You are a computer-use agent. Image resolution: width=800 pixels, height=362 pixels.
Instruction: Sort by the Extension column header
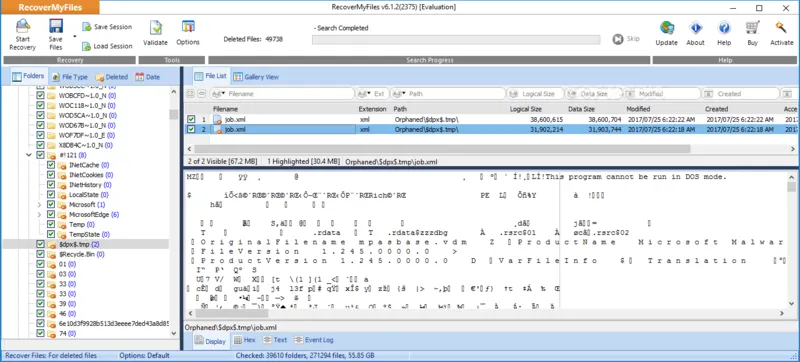point(372,109)
